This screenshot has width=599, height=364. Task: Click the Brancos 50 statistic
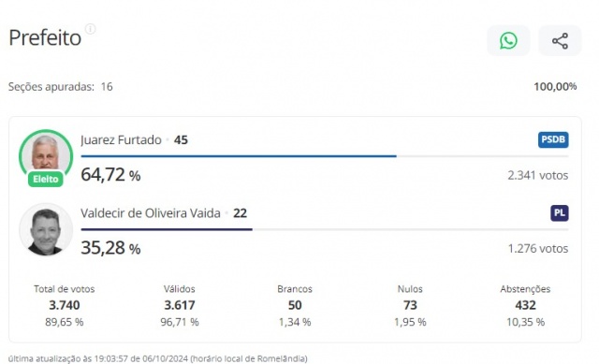[295, 306]
